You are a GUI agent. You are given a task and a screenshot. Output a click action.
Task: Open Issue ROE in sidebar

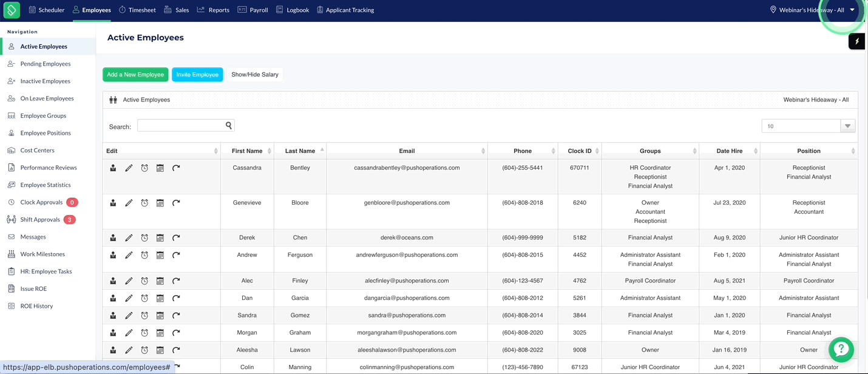pos(33,289)
